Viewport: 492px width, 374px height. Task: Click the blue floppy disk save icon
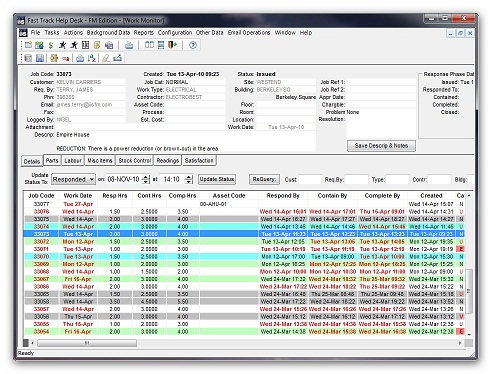pos(40,58)
